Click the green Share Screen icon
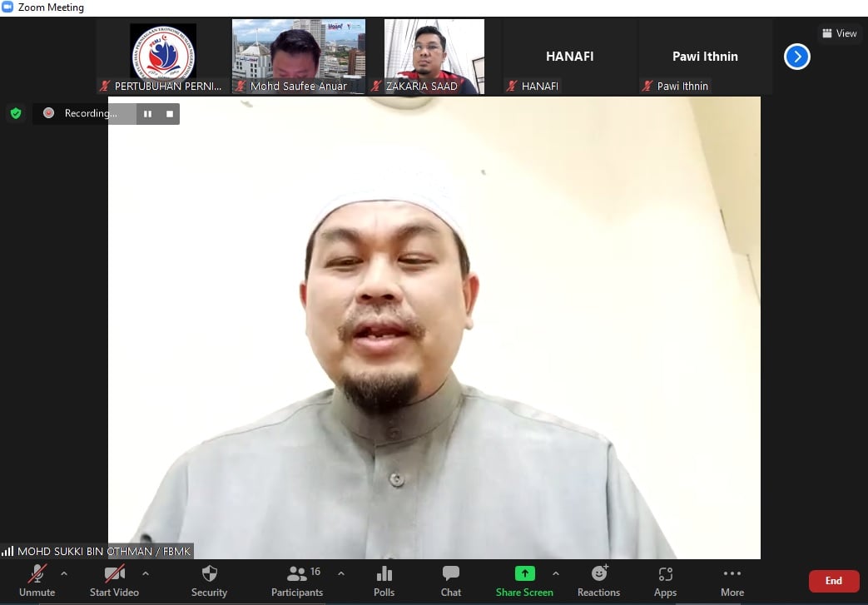 524,574
